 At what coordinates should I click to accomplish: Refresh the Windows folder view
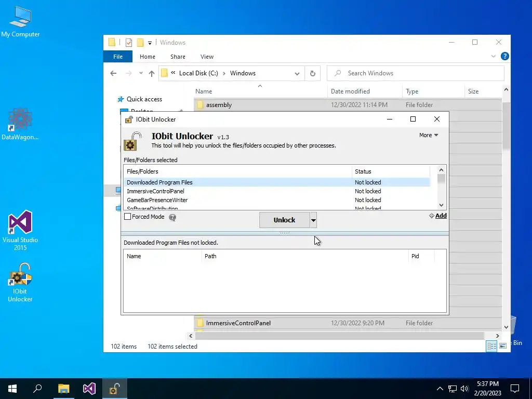point(312,73)
